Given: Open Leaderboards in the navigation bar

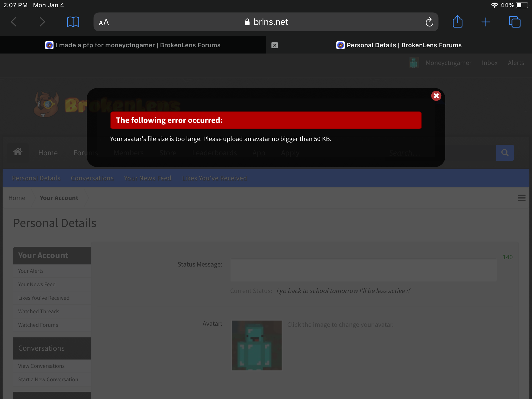Looking at the screenshot, I should (214, 153).
